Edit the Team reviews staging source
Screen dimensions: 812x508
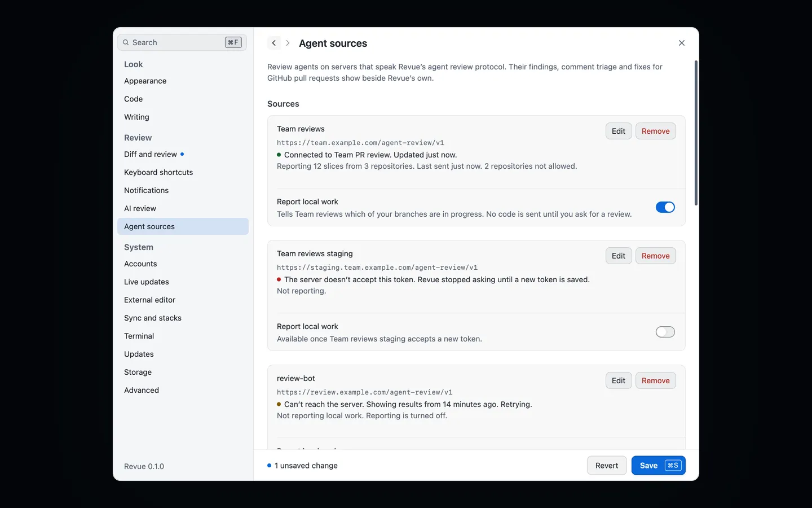pyautogui.click(x=619, y=256)
